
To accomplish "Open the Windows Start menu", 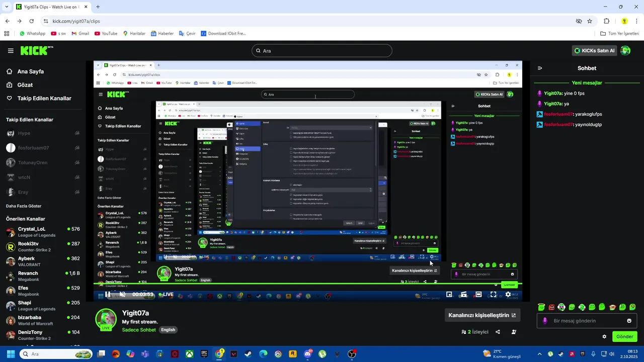I will pyautogui.click(x=11, y=354).
